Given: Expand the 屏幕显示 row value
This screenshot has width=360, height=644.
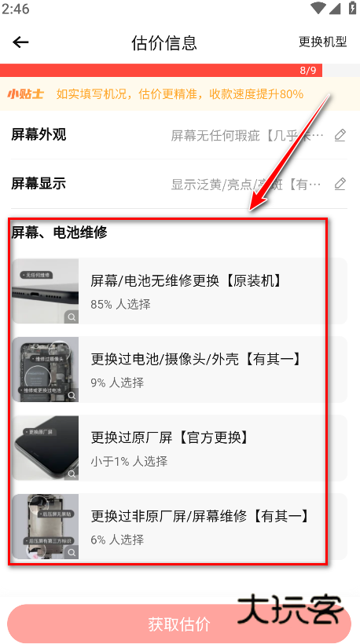Looking at the screenshot, I should pyautogui.click(x=246, y=185).
